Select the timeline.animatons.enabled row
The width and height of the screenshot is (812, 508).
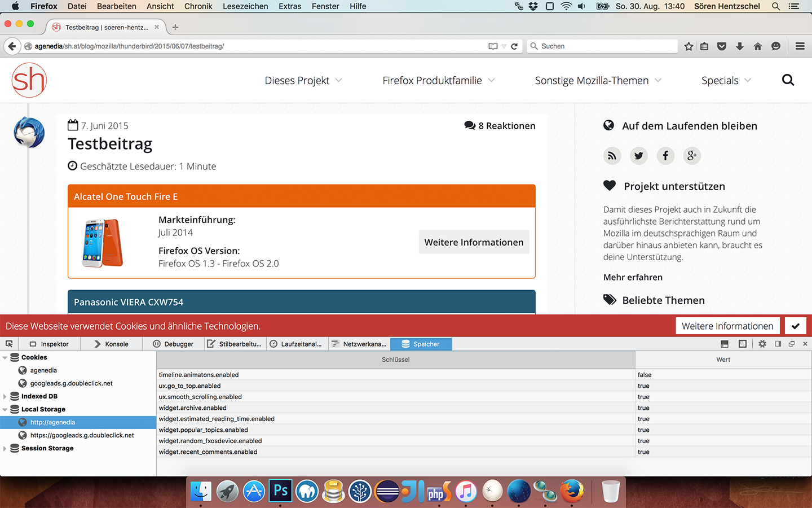[484, 375]
